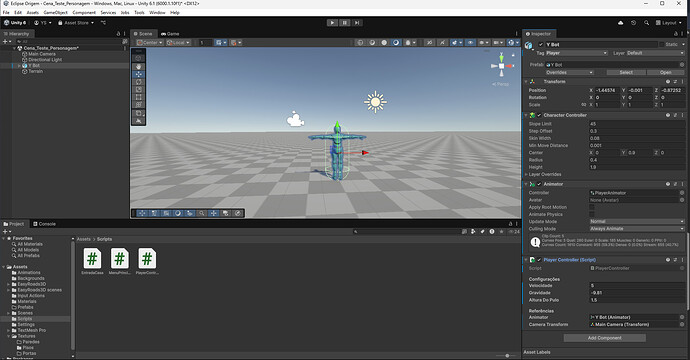
Task: Open the Culling Mode dropdown
Action: 637,228
